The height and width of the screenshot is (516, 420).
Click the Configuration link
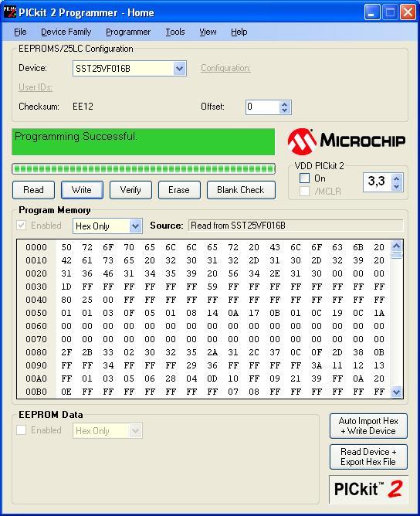[225, 68]
